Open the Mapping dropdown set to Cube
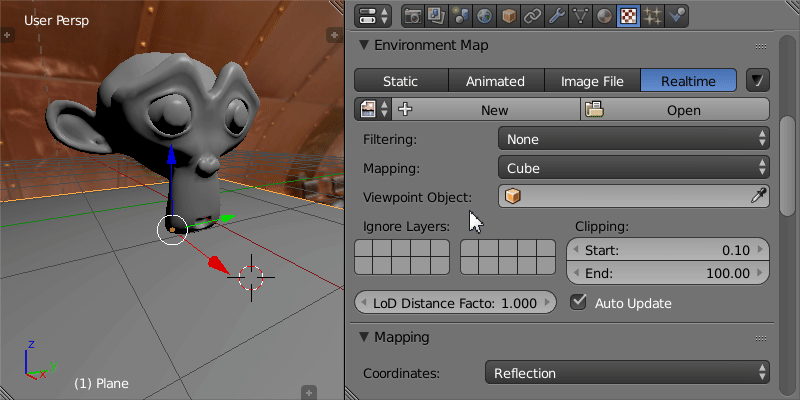Image resolution: width=800 pixels, height=400 pixels. pos(634,167)
